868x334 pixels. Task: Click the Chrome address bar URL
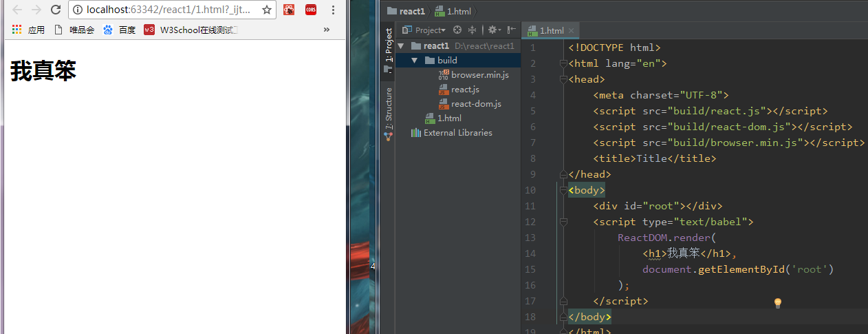tap(169, 10)
